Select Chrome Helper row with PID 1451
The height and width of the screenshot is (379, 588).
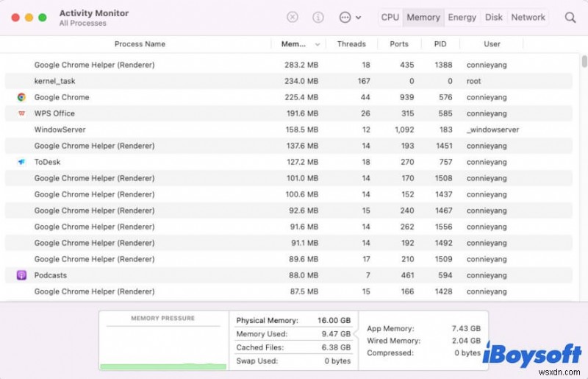[x=288, y=146]
